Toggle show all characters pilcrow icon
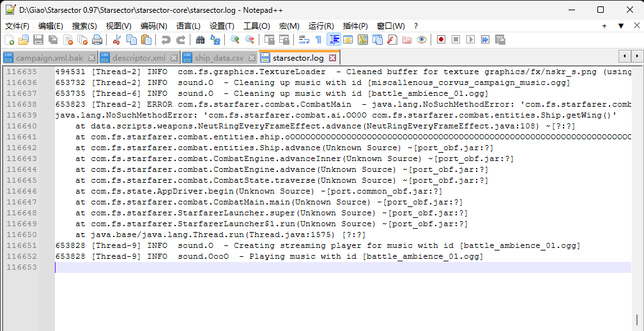Image resolution: width=644 pixels, height=331 pixels. click(x=318, y=40)
